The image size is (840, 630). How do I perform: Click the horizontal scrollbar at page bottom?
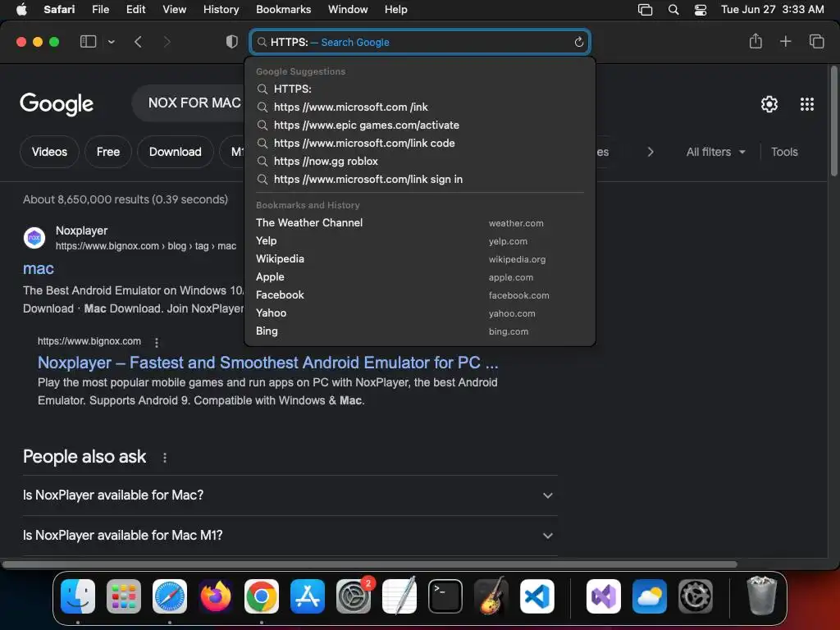pos(370,564)
